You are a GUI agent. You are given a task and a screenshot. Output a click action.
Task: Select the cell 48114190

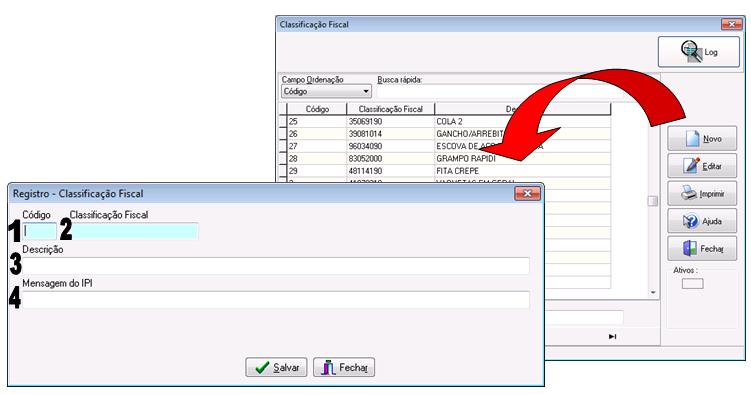coord(391,171)
